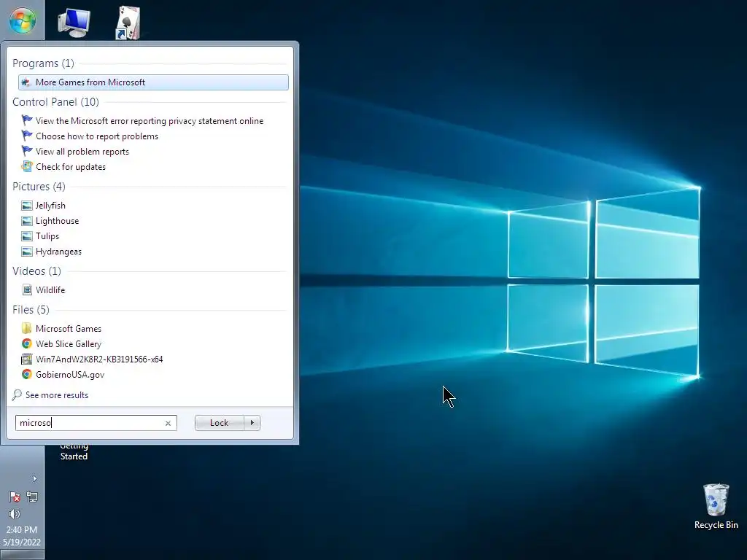The width and height of the screenshot is (747, 560).
Task: Click the Wildlife video file icon
Action: tap(27, 290)
